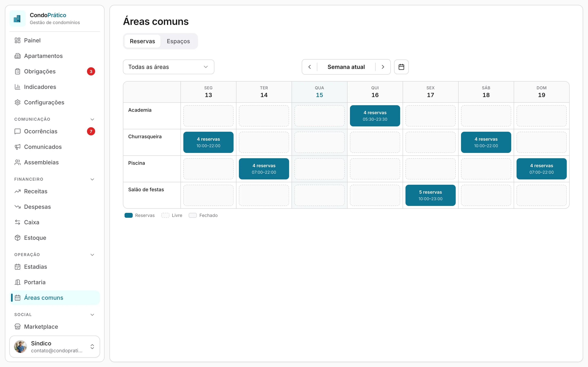The height and width of the screenshot is (367, 588).
Task: Open Academia reservations on Thursday 16
Action: point(375,116)
